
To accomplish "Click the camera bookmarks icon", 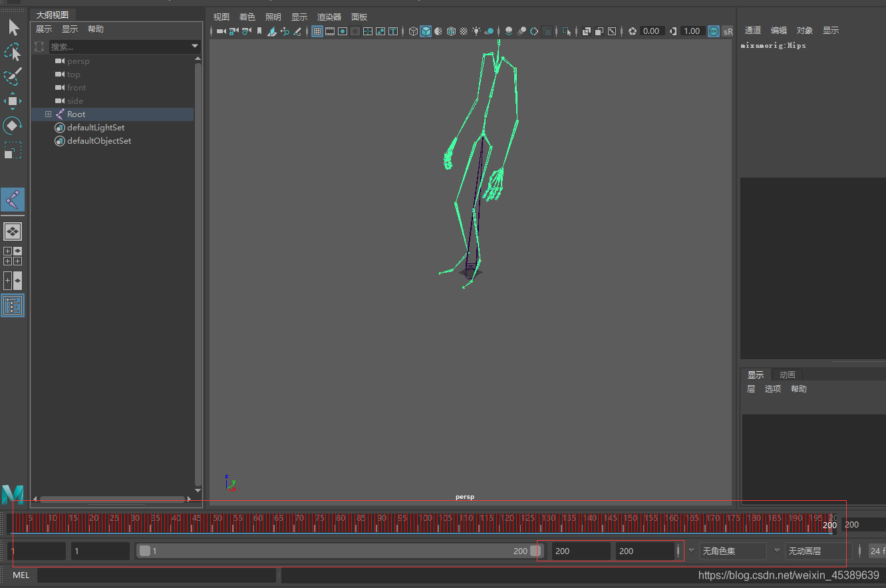I will coord(259,31).
